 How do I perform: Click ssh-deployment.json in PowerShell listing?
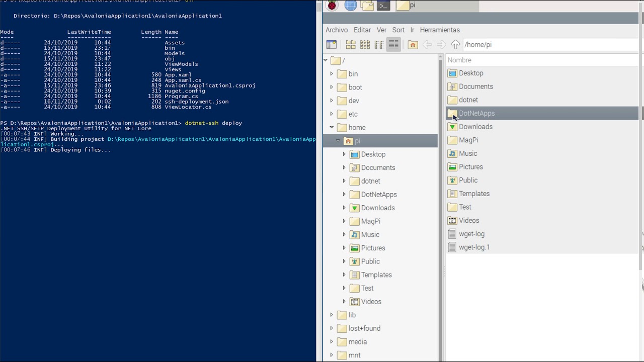(197, 102)
